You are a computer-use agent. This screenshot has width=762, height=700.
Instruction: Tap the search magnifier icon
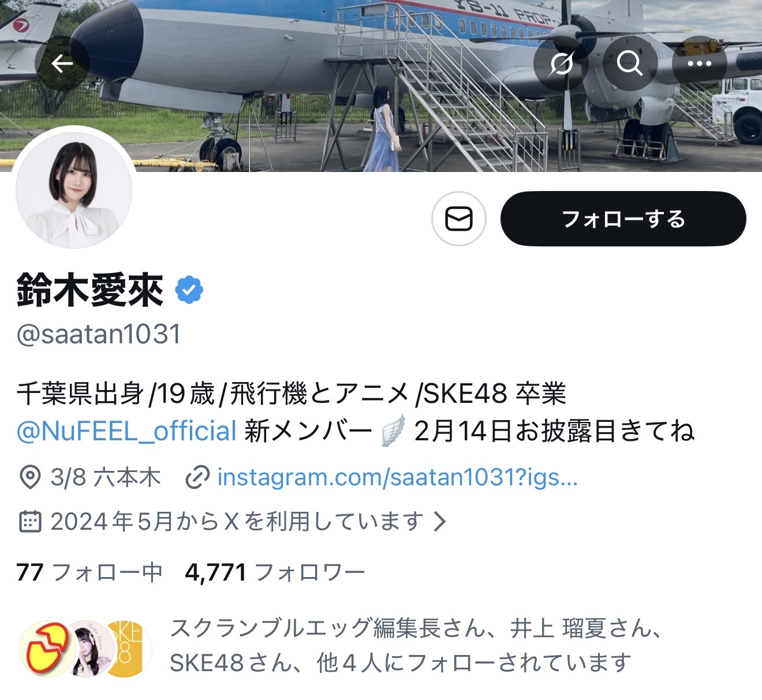(630, 63)
